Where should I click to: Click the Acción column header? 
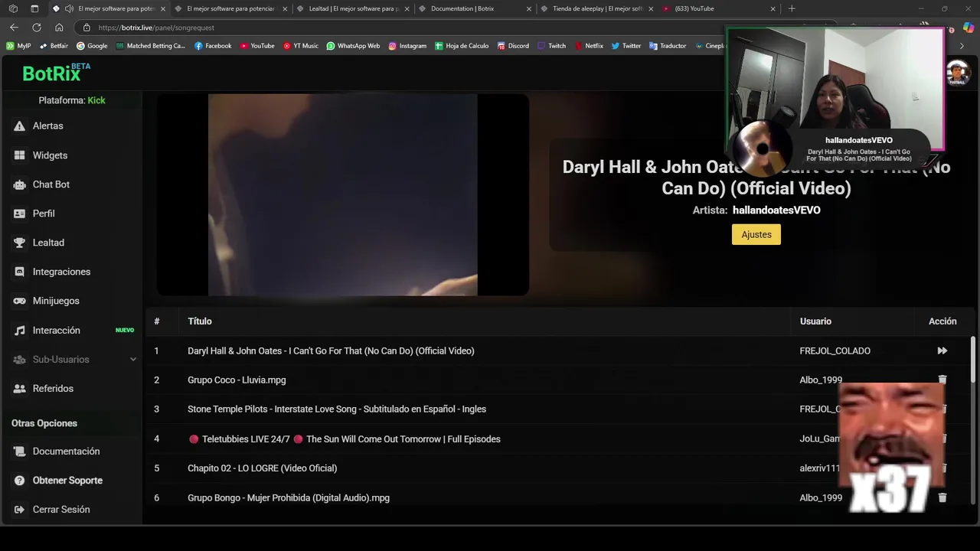tap(942, 321)
